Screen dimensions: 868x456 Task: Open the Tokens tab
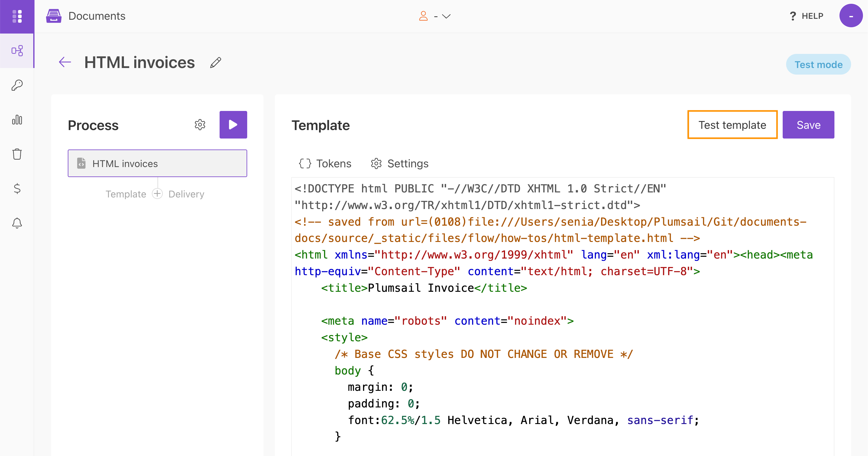point(325,164)
